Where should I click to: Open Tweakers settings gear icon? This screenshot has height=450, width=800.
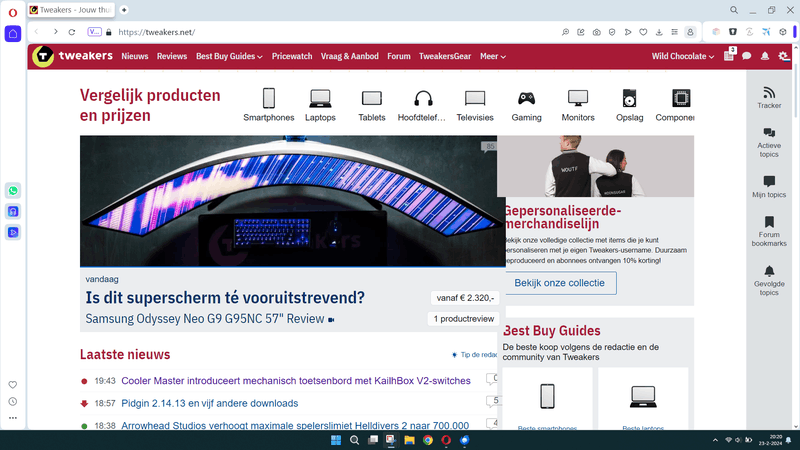click(x=783, y=56)
